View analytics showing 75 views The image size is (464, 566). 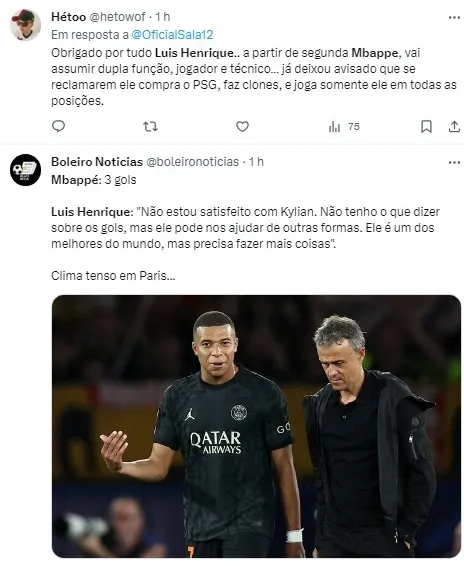(344, 127)
